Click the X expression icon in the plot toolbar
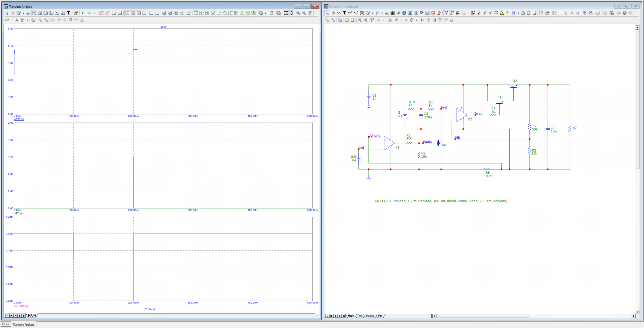644x328 pixels. pyautogui.click(x=164, y=13)
